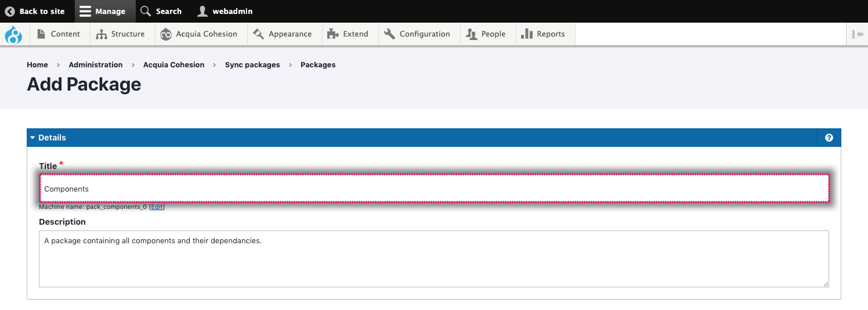The image size is (868, 310).
Task: Click the Acquia Cohesion logo icon
Action: [x=166, y=34]
